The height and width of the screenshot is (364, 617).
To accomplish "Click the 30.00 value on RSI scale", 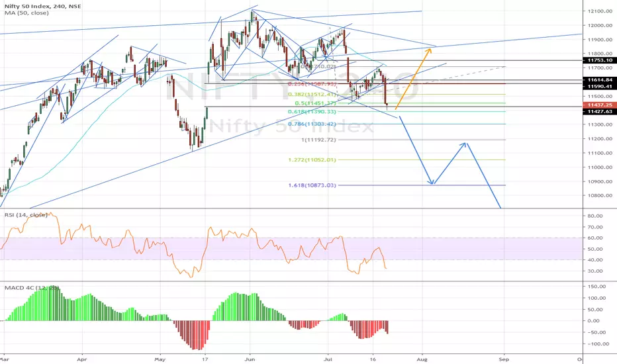I will [595, 271].
